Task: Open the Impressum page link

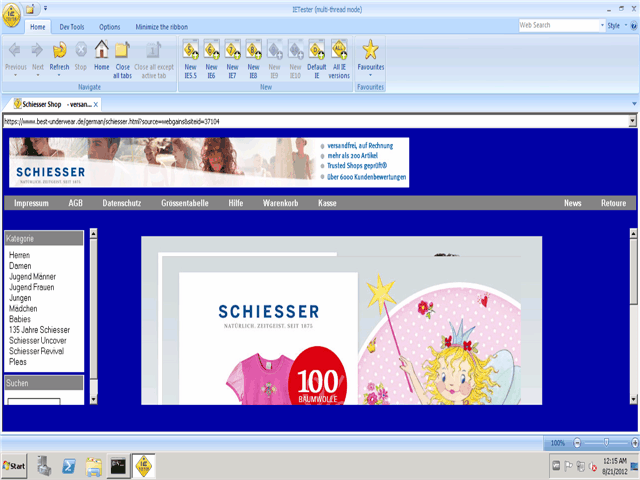Action: click(x=31, y=203)
